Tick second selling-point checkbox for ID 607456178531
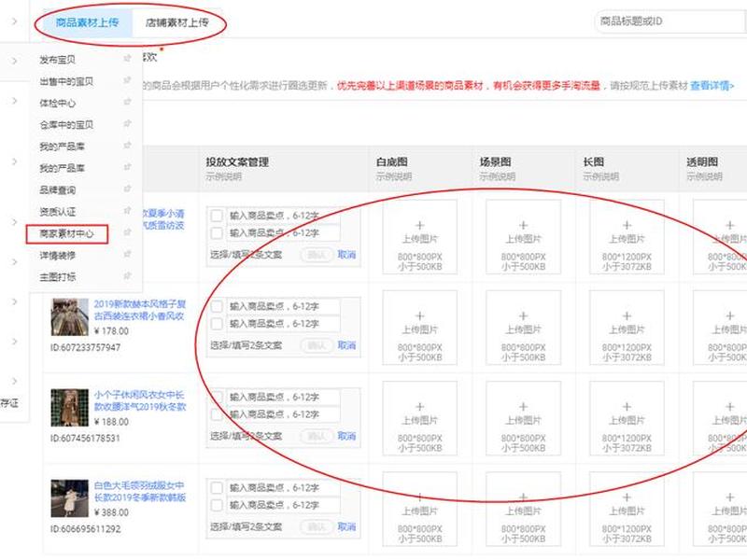747x560 pixels. coord(217,414)
